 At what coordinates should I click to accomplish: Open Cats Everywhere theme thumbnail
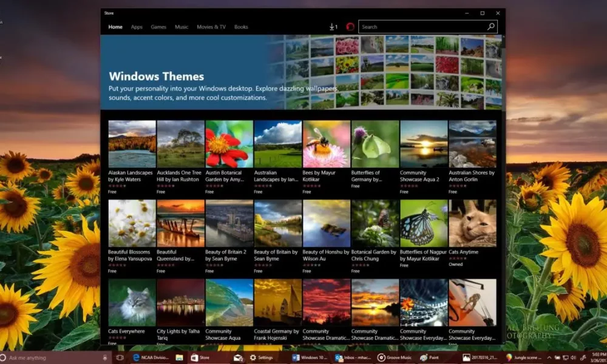pyautogui.click(x=132, y=303)
